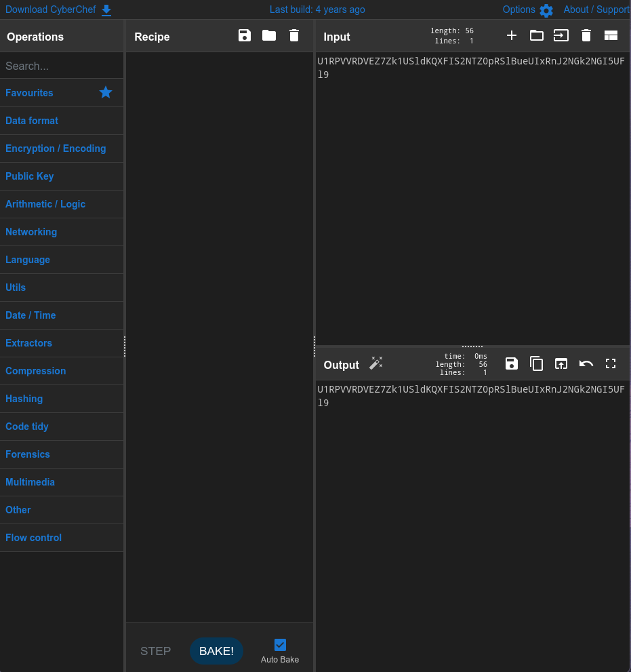
Task: Clear input and output with trash icon
Action: [x=586, y=36]
